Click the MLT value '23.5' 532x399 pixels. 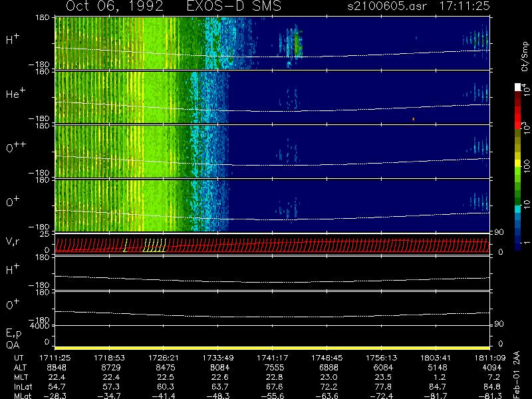[x=384, y=377]
